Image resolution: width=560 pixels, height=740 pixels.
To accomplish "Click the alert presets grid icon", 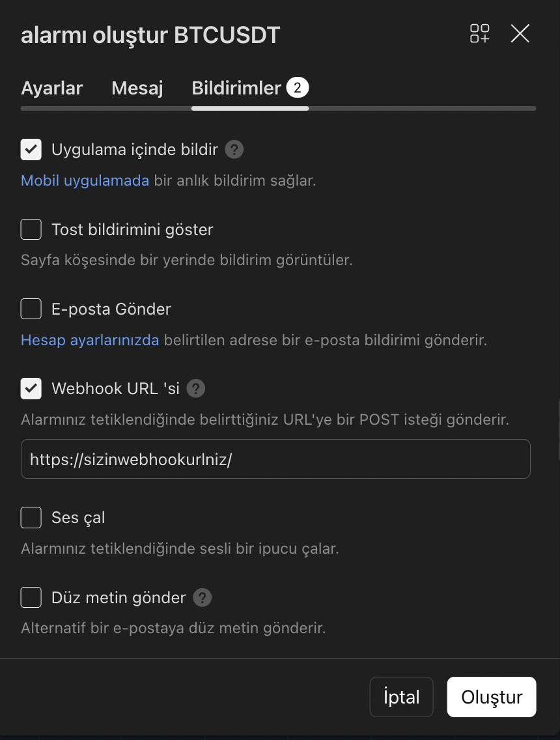I will (480, 34).
